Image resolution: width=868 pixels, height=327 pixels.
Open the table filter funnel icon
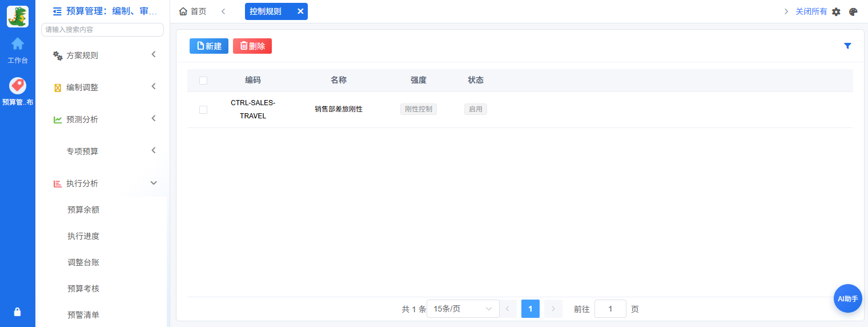coord(847,46)
